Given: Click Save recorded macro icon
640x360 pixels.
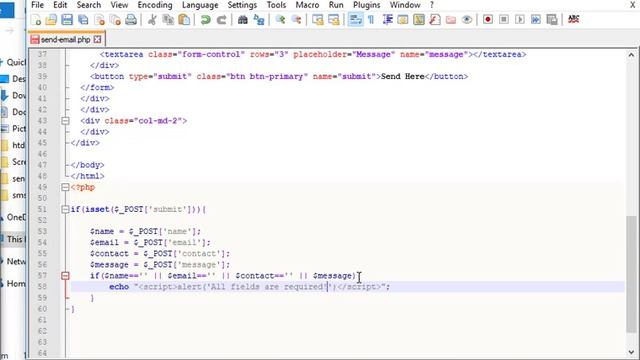Looking at the screenshot, I should click(x=552, y=20).
